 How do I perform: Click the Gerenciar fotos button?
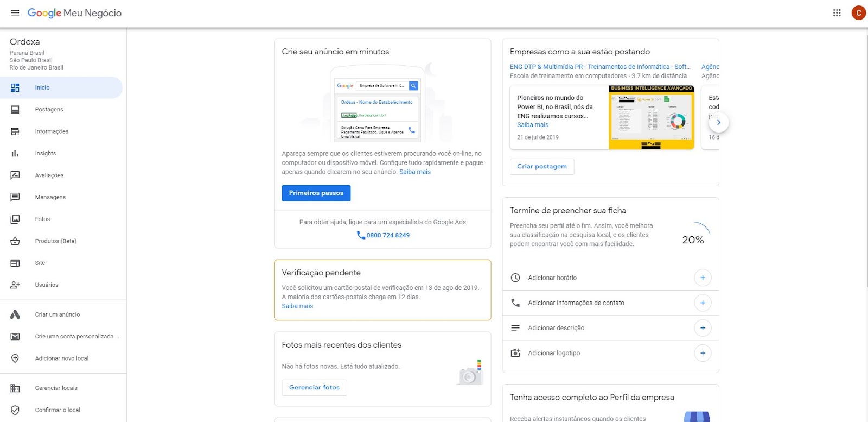[x=314, y=387]
